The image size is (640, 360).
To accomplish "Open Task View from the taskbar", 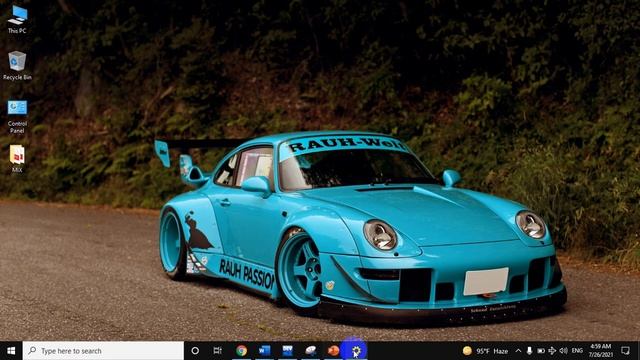I will pyautogui.click(x=218, y=351).
